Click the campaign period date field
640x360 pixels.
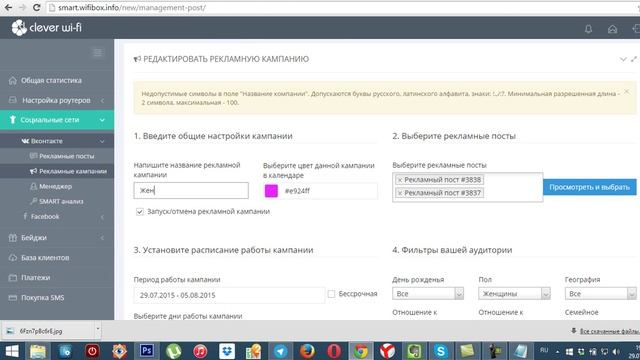(229, 295)
